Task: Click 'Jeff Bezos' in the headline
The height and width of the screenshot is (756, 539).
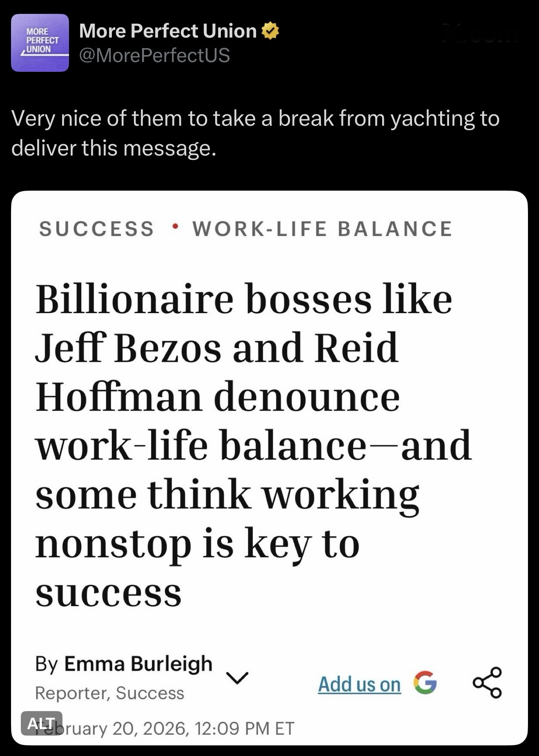Action: point(128,348)
